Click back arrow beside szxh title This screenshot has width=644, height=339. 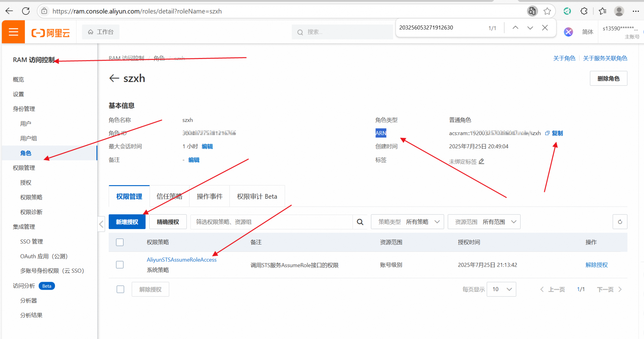pyautogui.click(x=114, y=78)
